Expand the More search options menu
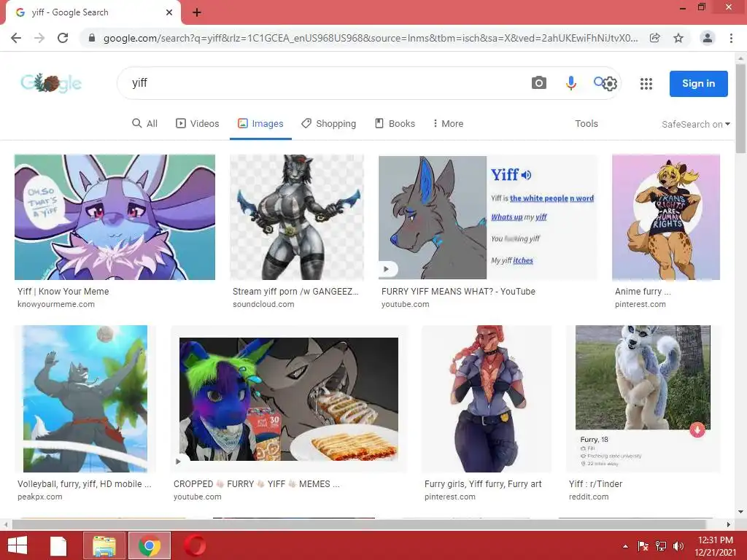The height and width of the screenshot is (560, 747). [448, 123]
